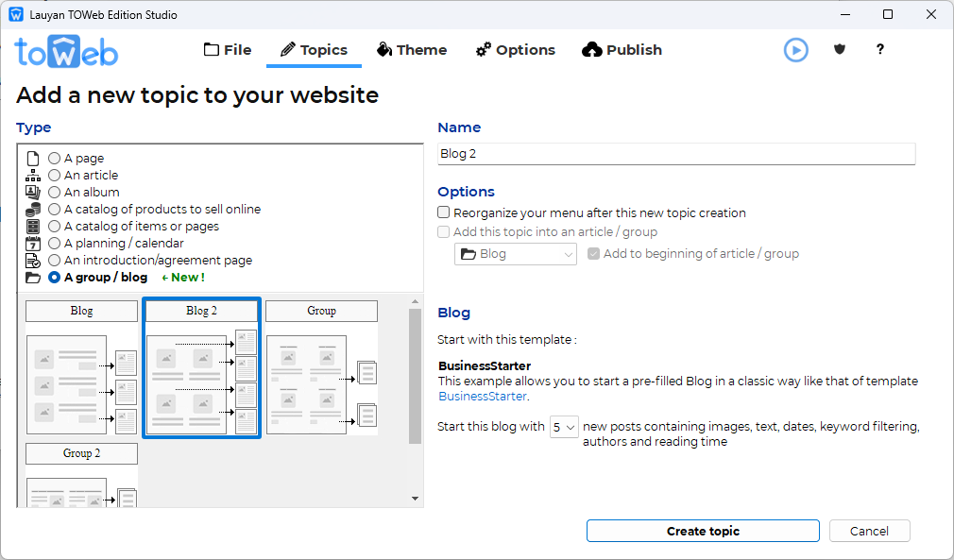Viewport: 954px width, 560px height.
Task: Enable reorganize your menu checkbox
Action: pos(444,212)
